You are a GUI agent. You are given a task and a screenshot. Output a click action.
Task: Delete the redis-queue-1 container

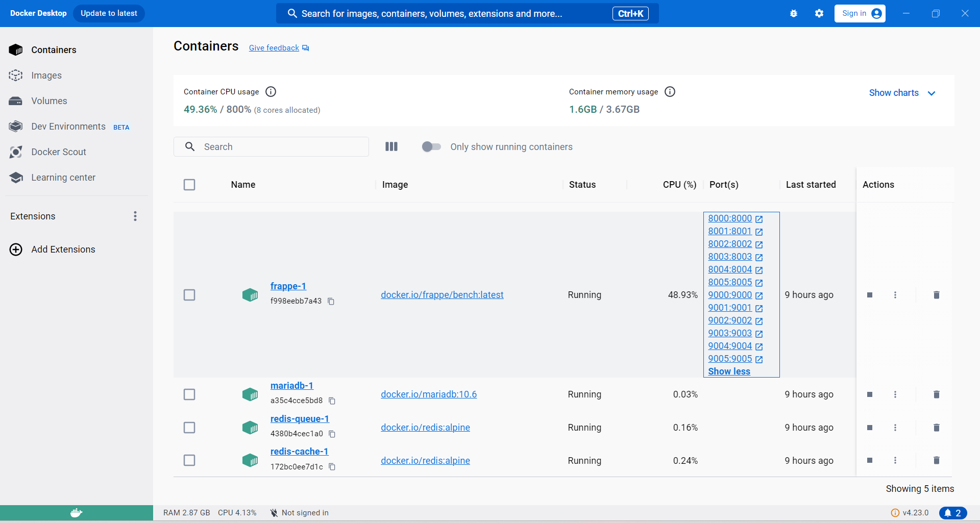click(x=937, y=428)
